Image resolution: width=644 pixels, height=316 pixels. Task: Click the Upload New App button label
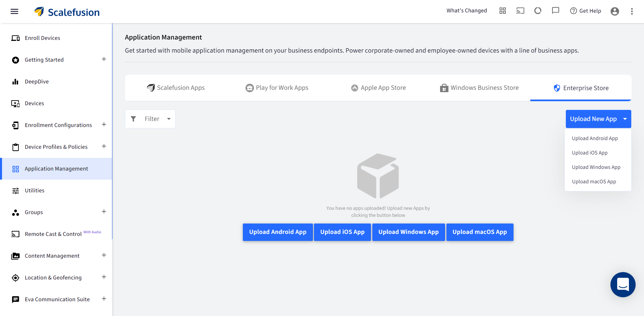tap(593, 119)
